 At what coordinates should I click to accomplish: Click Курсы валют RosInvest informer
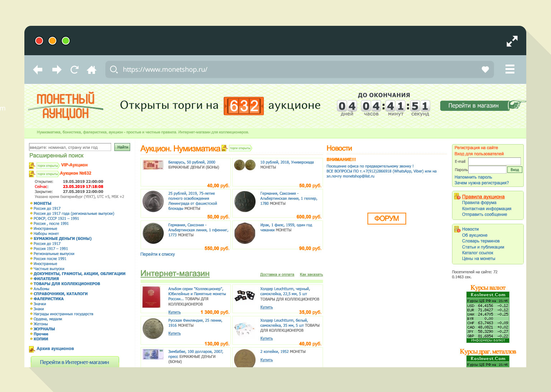[x=488, y=317]
